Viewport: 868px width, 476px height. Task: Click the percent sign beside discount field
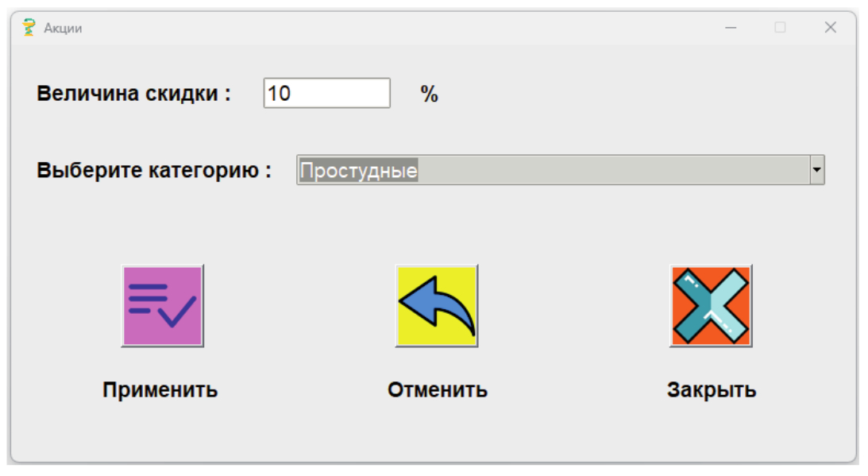(x=430, y=95)
